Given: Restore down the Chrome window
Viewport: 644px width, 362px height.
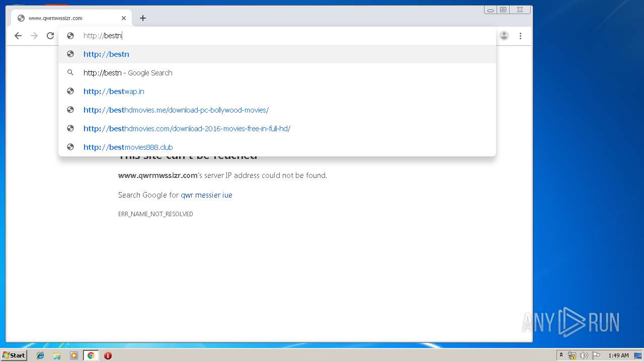Looking at the screenshot, I should pyautogui.click(x=503, y=10).
